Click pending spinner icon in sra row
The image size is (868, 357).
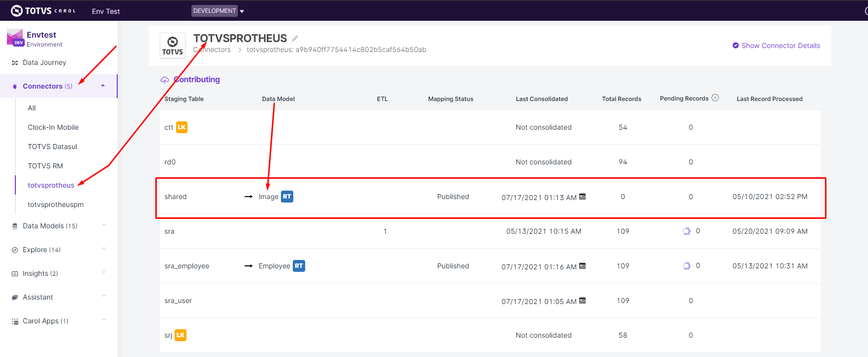[686, 231]
